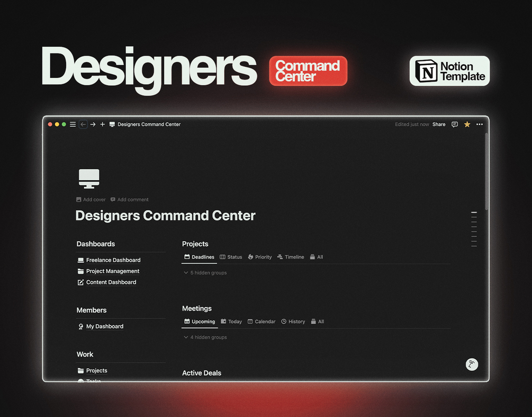
Task: Open My Dashboard under Members
Action: point(105,326)
